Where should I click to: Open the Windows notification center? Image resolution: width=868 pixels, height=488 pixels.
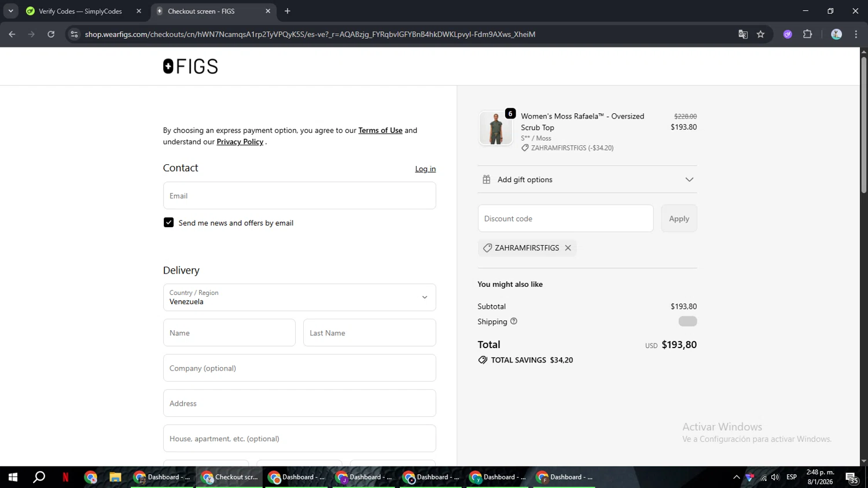852,478
